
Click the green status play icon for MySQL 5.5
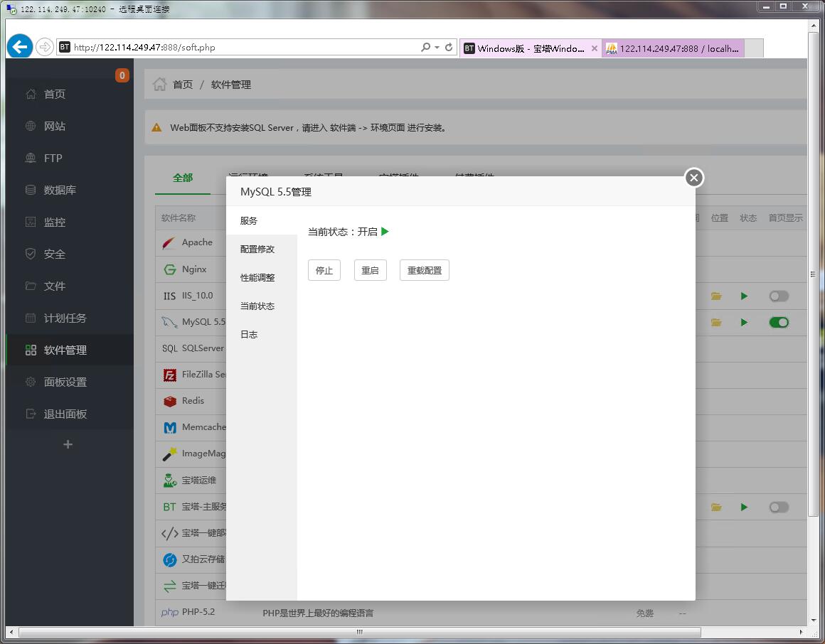[x=744, y=322]
